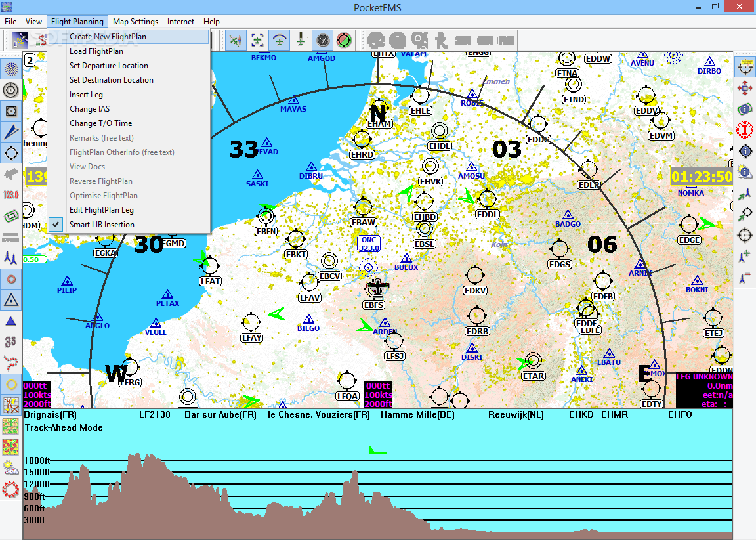Click the EDDL airport label
This screenshot has width=756, height=541.
coord(488,215)
